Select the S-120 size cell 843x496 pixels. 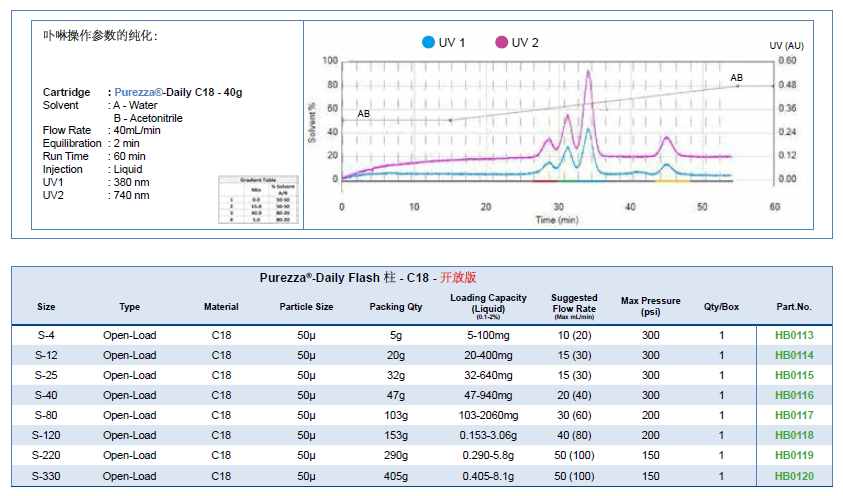[46, 435]
